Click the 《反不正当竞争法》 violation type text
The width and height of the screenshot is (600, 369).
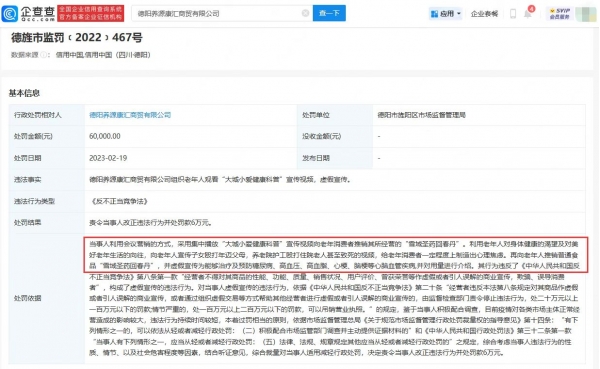pos(119,201)
